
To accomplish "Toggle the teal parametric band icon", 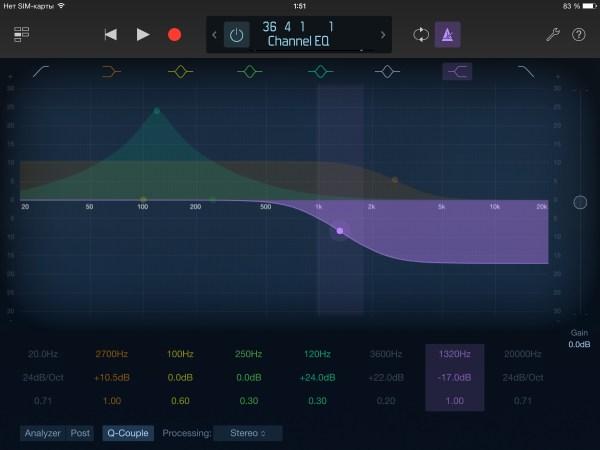I will (x=321, y=72).
